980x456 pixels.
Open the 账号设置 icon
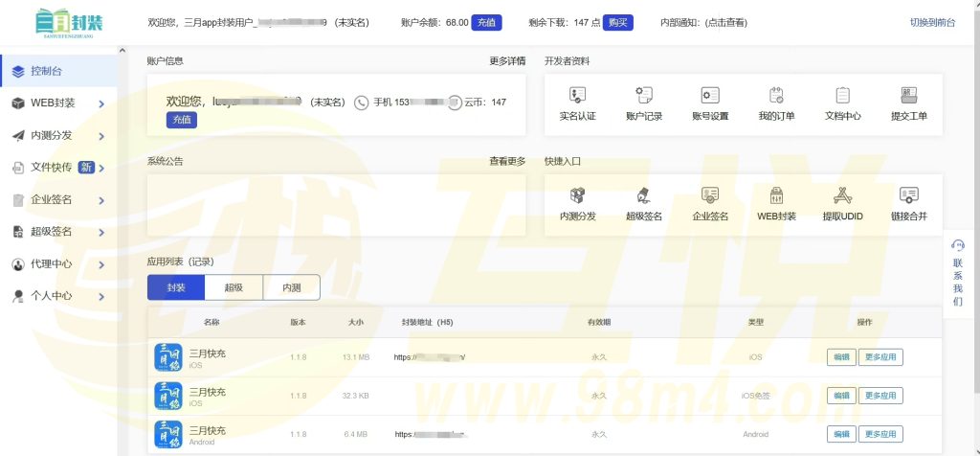710,95
